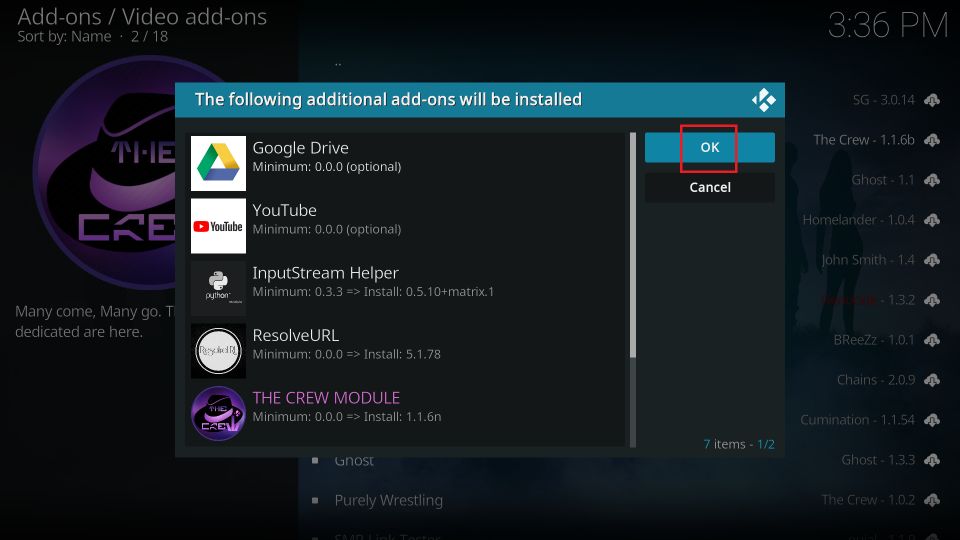The height and width of the screenshot is (540, 960).
Task: Click The Crew logo thumbnail on left
Action: pyautogui.click(x=104, y=173)
